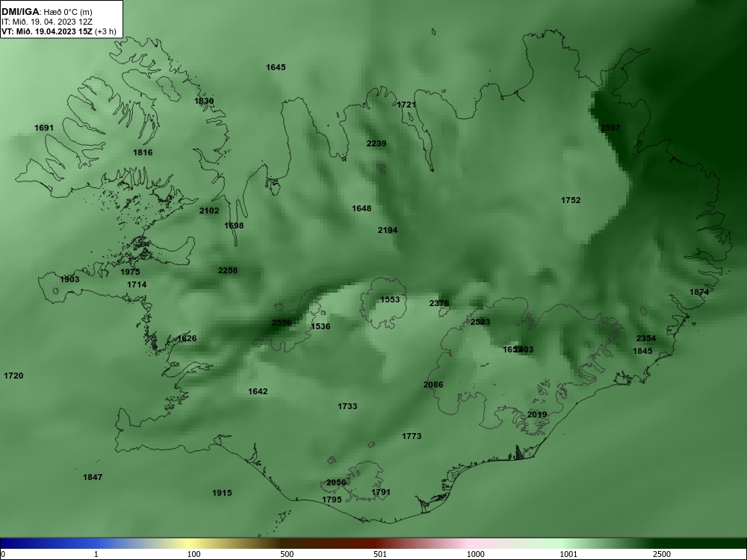
Task: Select the legend label 501
Action: tap(380, 554)
